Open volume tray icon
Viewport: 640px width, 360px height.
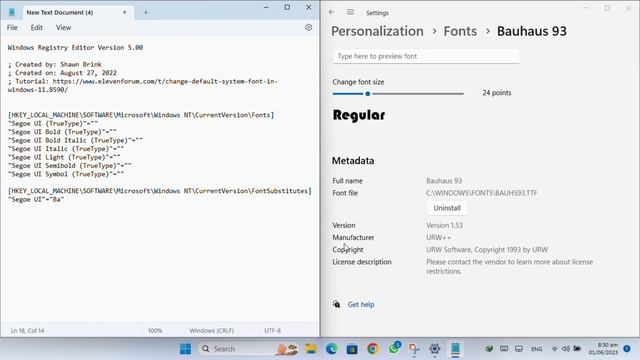(566, 349)
